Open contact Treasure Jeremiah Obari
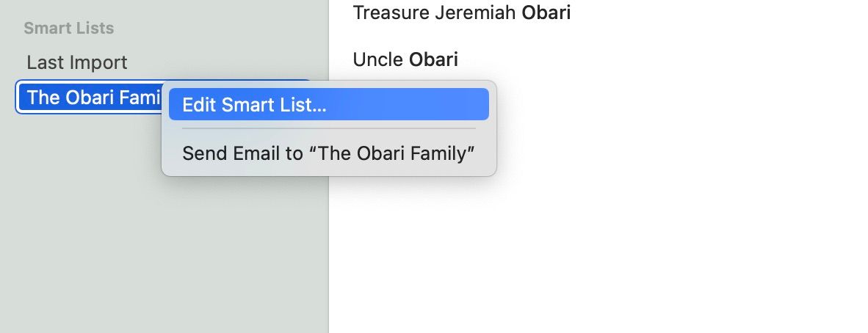The width and height of the screenshot is (868, 333). click(x=461, y=12)
